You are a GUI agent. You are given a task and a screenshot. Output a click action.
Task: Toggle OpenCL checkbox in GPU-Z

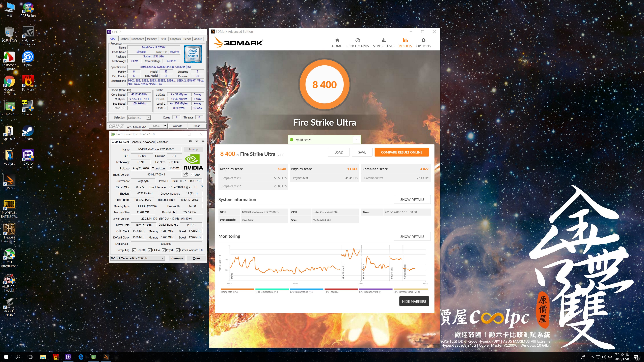(134, 250)
